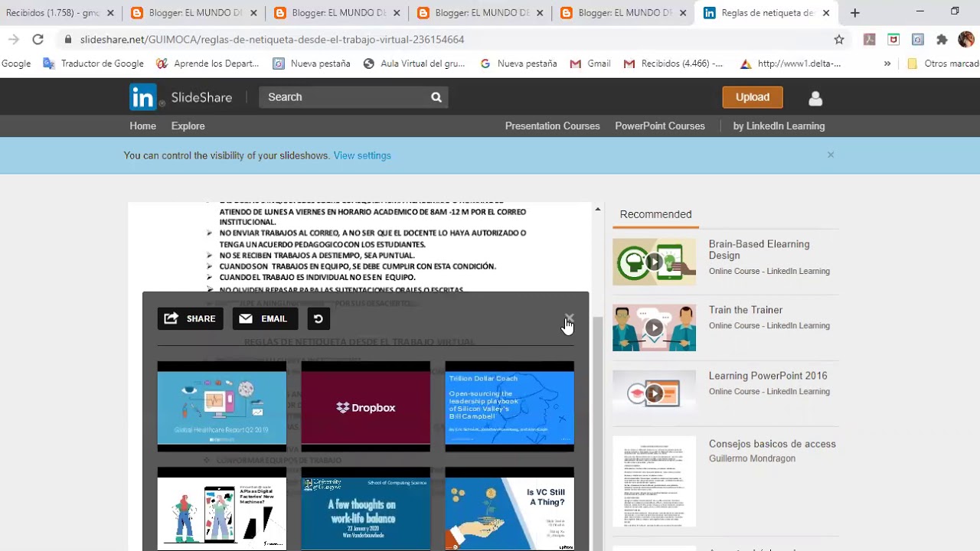Click Guillermo Mondragon author name
The width and height of the screenshot is (980, 551).
(752, 458)
